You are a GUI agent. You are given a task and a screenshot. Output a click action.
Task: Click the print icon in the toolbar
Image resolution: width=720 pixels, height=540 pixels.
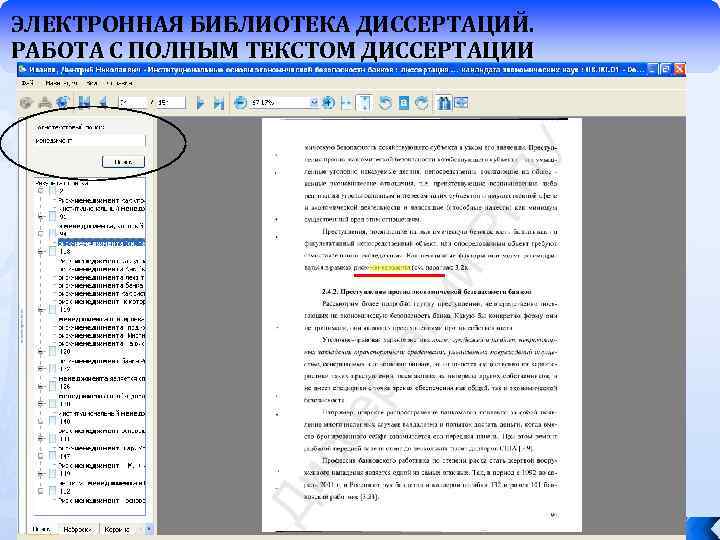click(45, 102)
